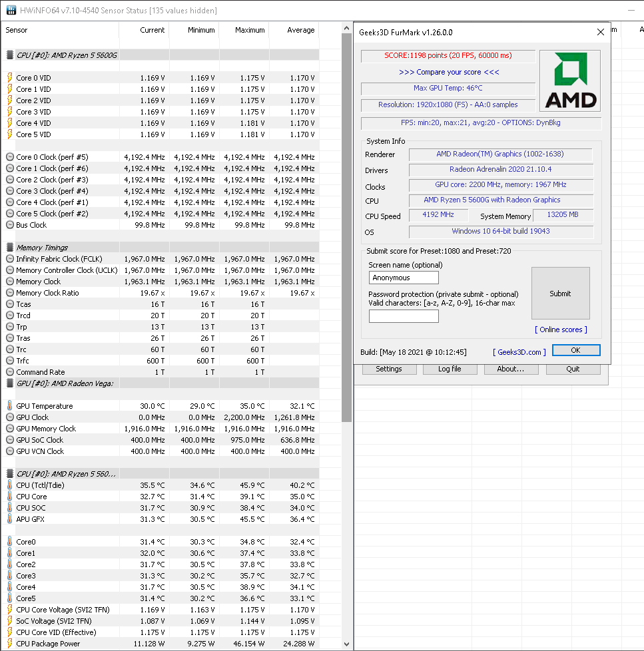Click the clock icon beside Command Rate
Screen dimensions: 644x651
click(10, 372)
